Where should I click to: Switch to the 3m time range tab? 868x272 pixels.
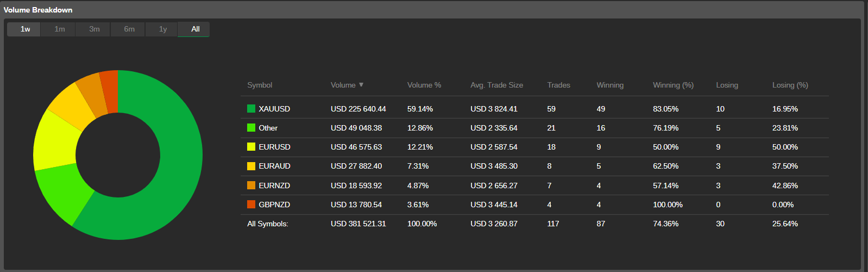[x=95, y=29]
